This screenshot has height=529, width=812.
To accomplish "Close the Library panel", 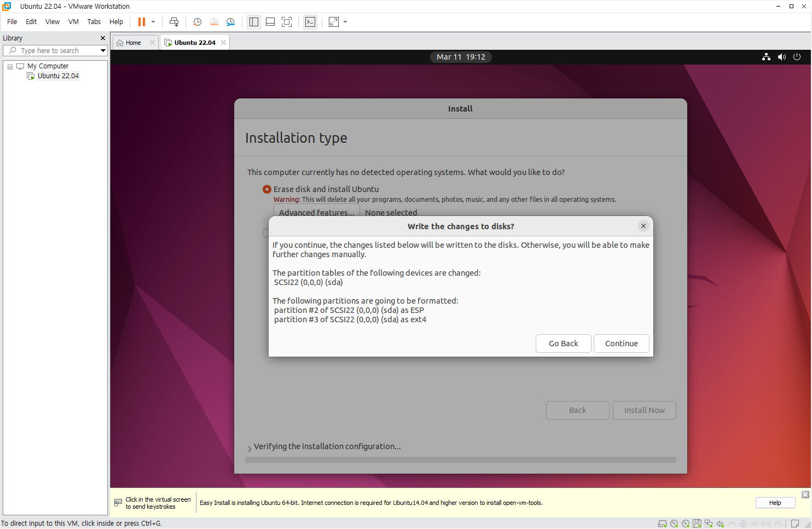I will point(102,38).
